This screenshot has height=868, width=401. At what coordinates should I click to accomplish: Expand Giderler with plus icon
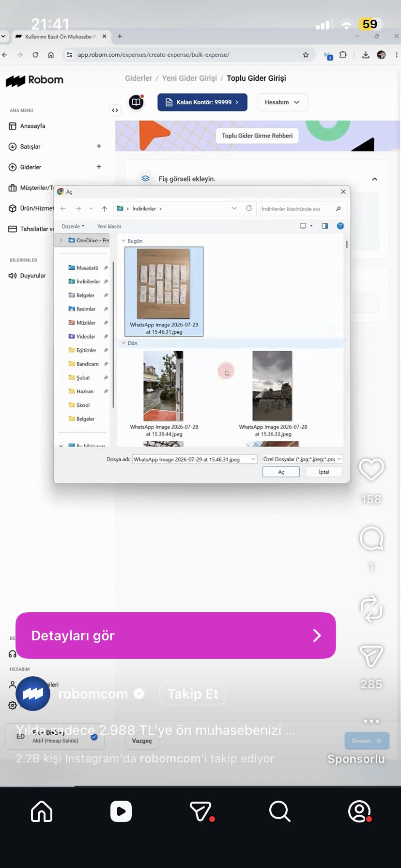(99, 167)
